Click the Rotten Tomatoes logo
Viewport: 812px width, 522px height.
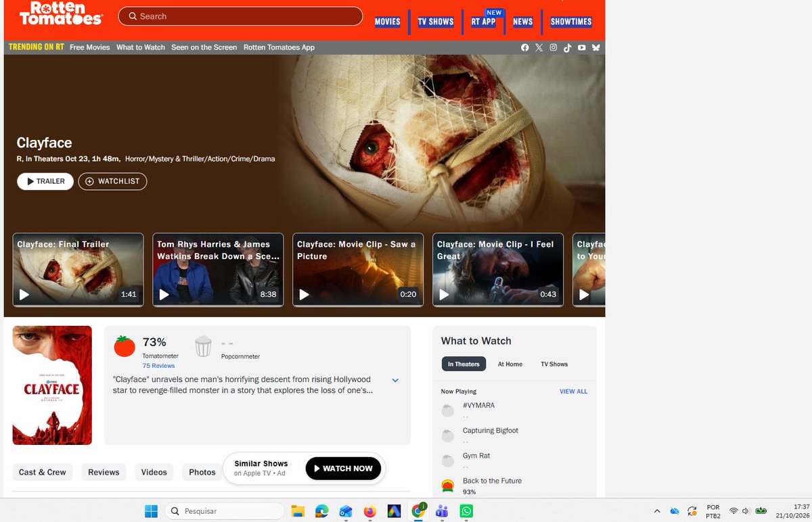[61, 14]
